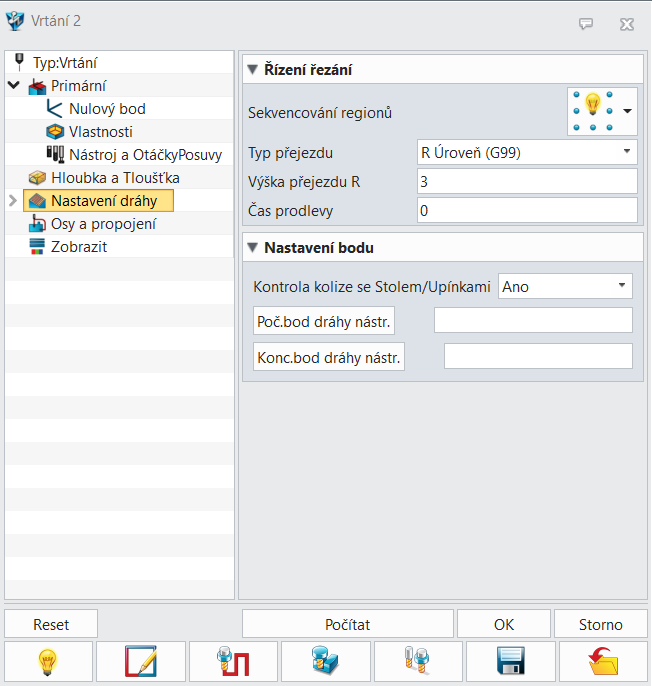Open Osy a propojení page
Viewport: 652px width, 686px height.
(103, 224)
